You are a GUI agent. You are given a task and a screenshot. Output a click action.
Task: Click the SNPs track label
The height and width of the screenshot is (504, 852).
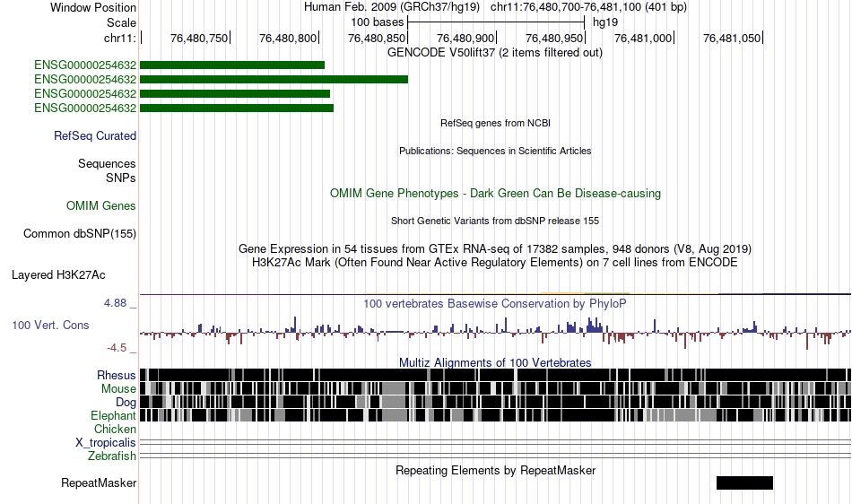pos(121,178)
